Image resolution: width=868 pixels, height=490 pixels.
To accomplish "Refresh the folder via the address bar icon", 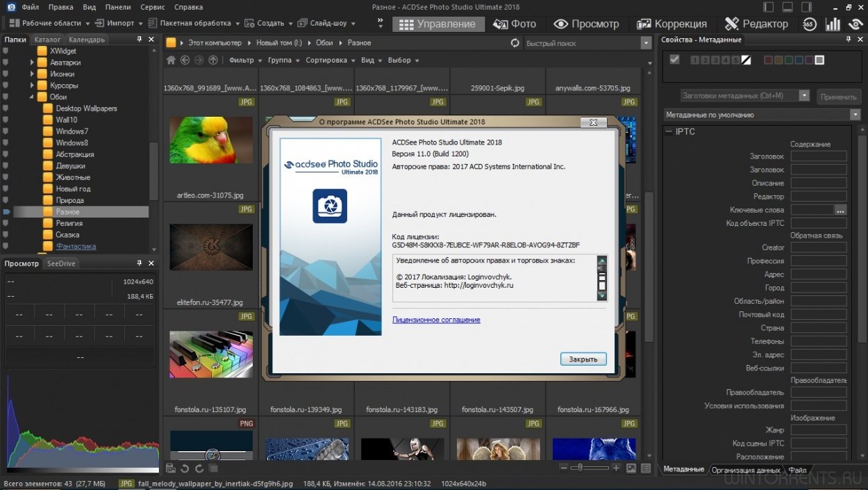I will [x=515, y=43].
